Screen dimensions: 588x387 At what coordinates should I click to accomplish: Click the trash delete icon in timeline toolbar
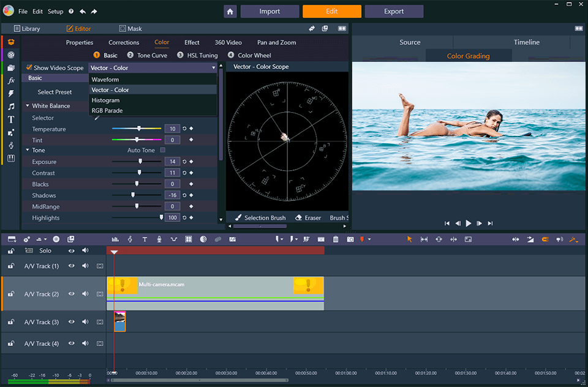coord(336,239)
